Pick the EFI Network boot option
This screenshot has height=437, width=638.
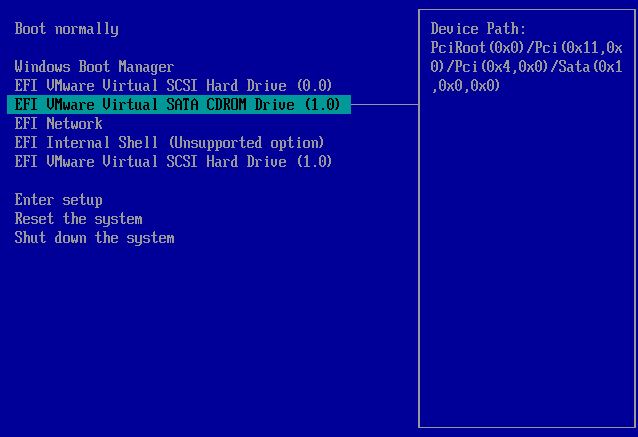[x=58, y=124]
